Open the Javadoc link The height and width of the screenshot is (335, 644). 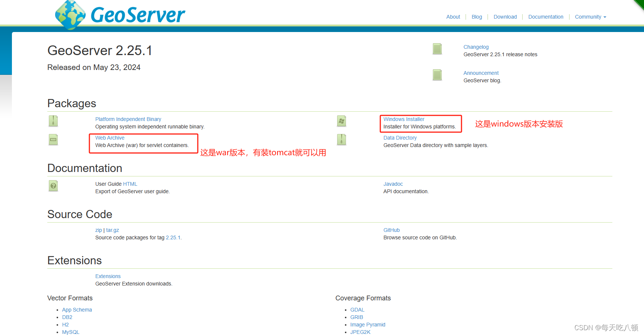click(x=393, y=184)
